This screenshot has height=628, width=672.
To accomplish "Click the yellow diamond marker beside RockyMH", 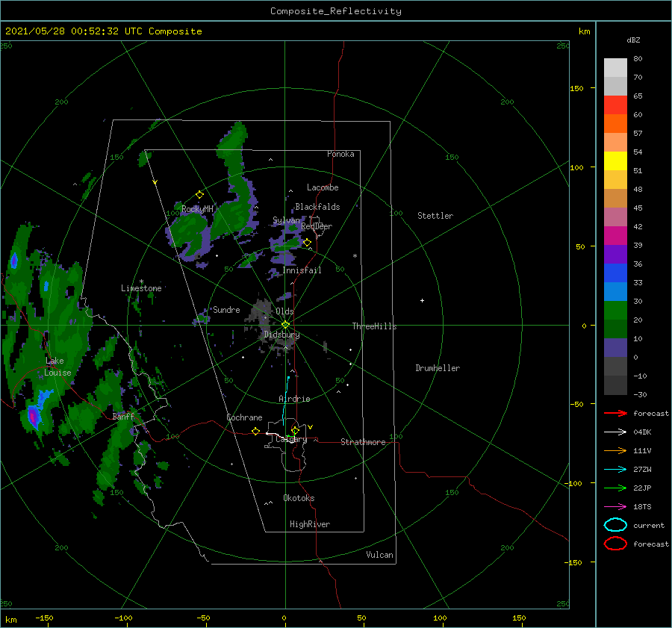I will 199,195.
